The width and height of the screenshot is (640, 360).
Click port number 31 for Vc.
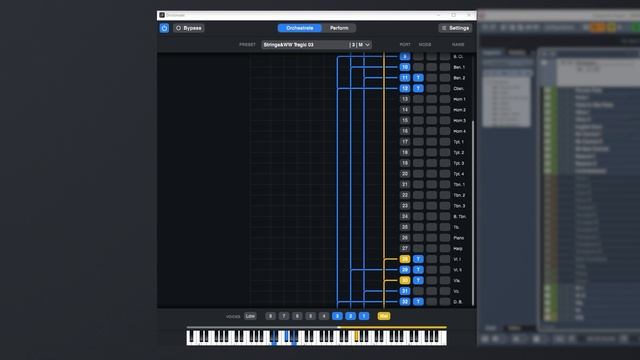404,291
